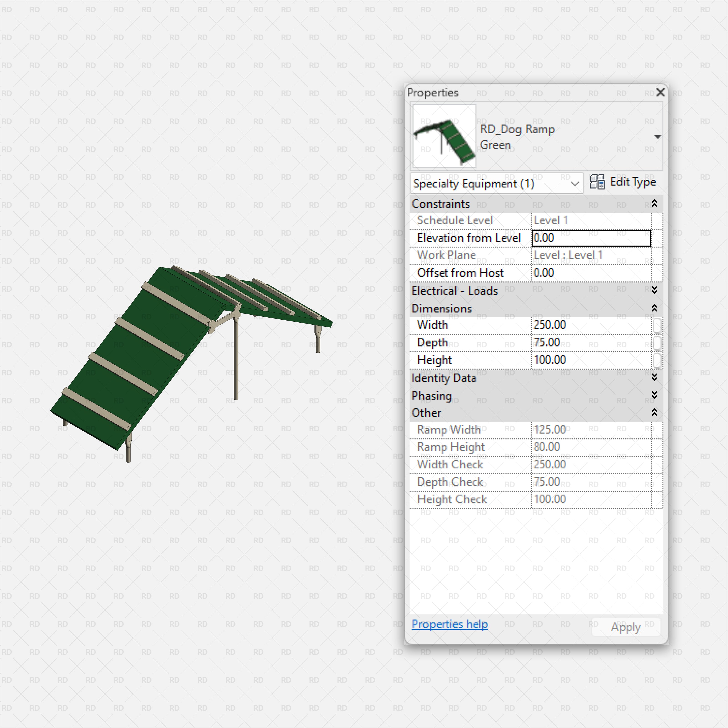This screenshot has height=728, width=728.
Task: Open the Specialty Equipment properties filter dropdown
Action: [575, 184]
